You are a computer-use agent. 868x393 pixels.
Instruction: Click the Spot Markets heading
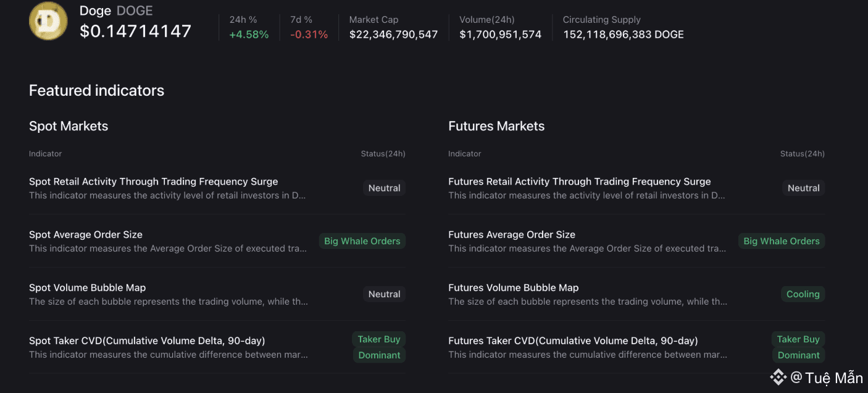(x=69, y=126)
